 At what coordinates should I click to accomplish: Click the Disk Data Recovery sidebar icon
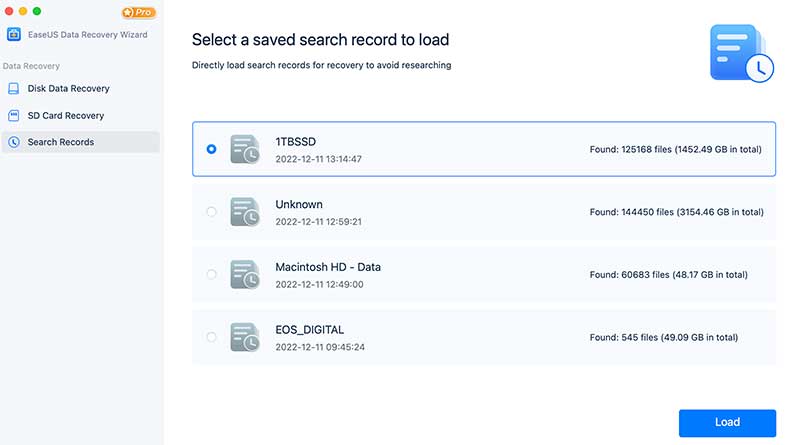(14, 89)
